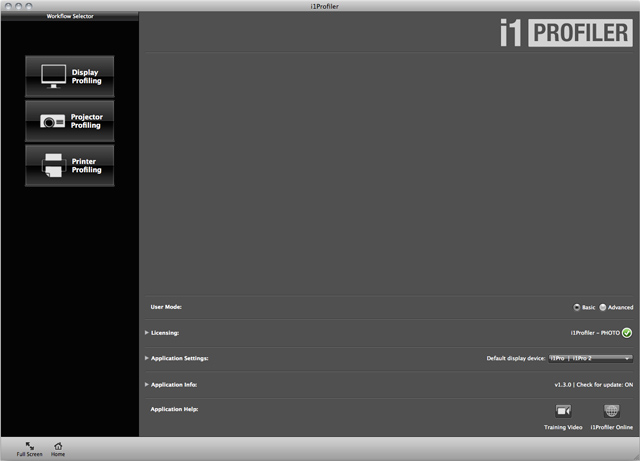Click the Full Screen icon

tap(29, 446)
